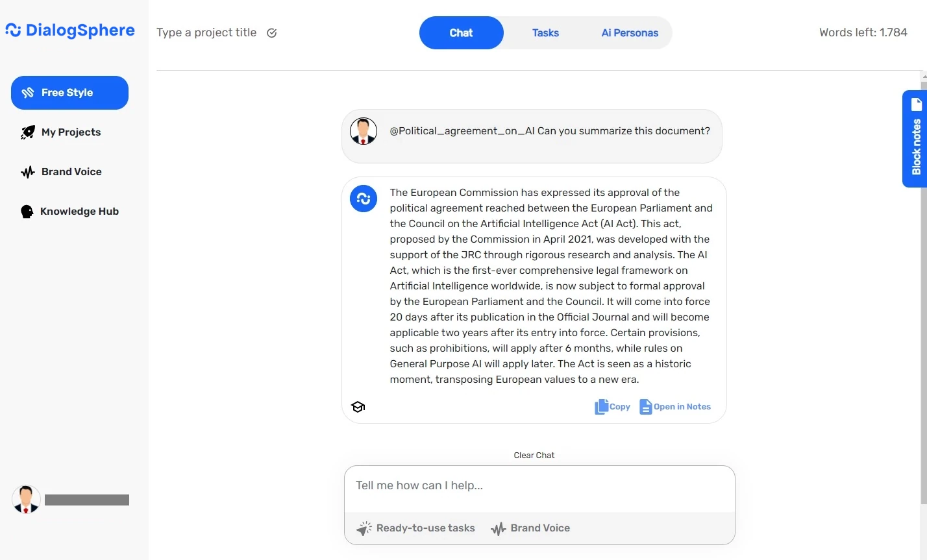Open the Tasks tab
The width and height of the screenshot is (927, 560).
coord(545,33)
